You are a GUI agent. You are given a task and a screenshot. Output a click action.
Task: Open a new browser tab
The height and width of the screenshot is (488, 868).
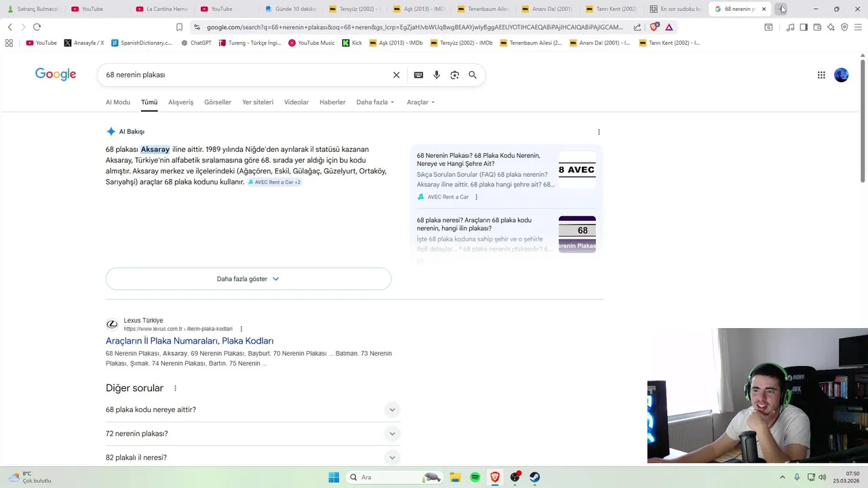point(782,9)
